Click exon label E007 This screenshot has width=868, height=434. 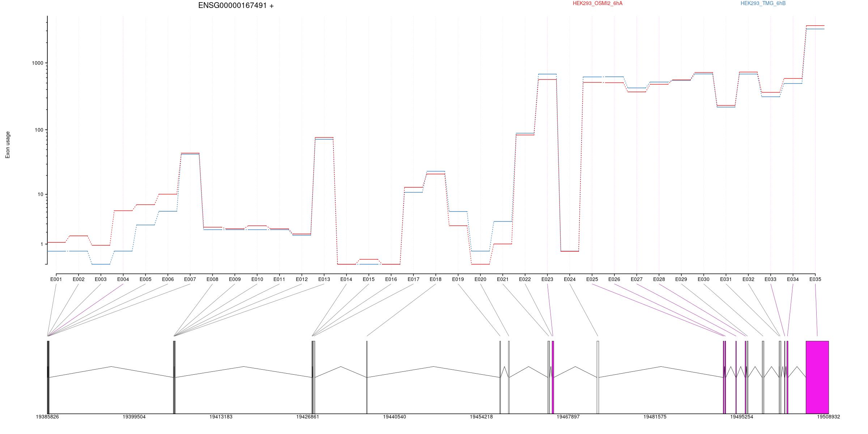[x=190, y=279]
